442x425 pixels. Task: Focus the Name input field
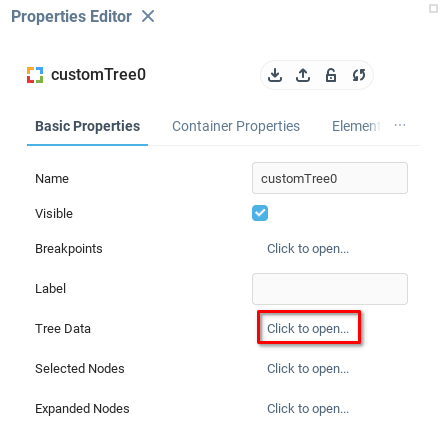[330, 178]
